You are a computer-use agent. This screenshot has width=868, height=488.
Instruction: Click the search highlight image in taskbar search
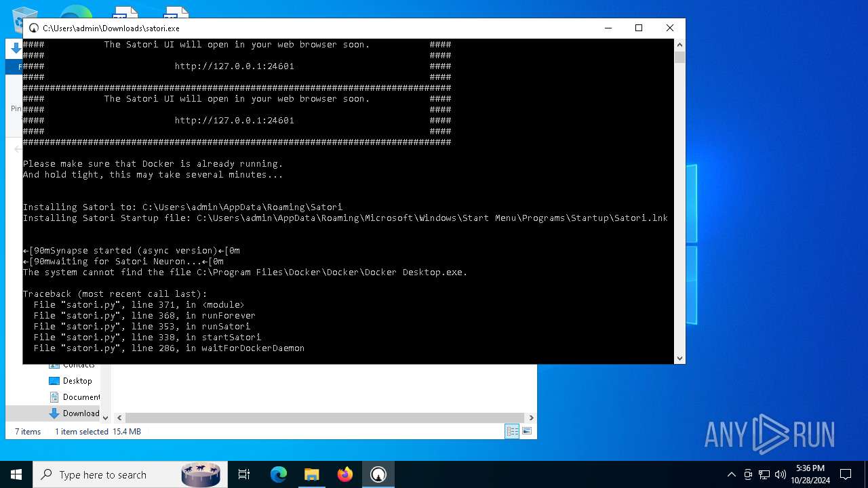click(x=201, y=475)
